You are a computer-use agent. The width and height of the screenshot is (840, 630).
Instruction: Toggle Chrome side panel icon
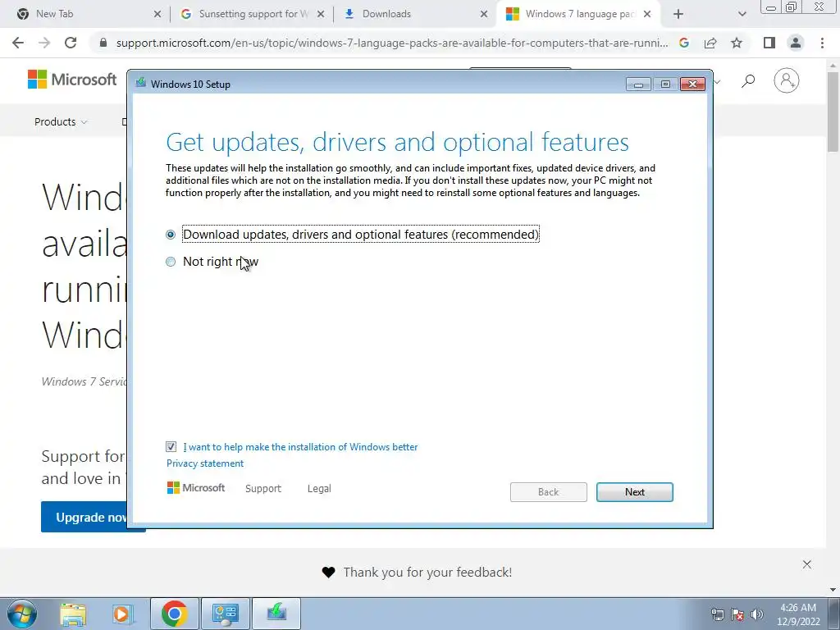[x=769, y=43]
